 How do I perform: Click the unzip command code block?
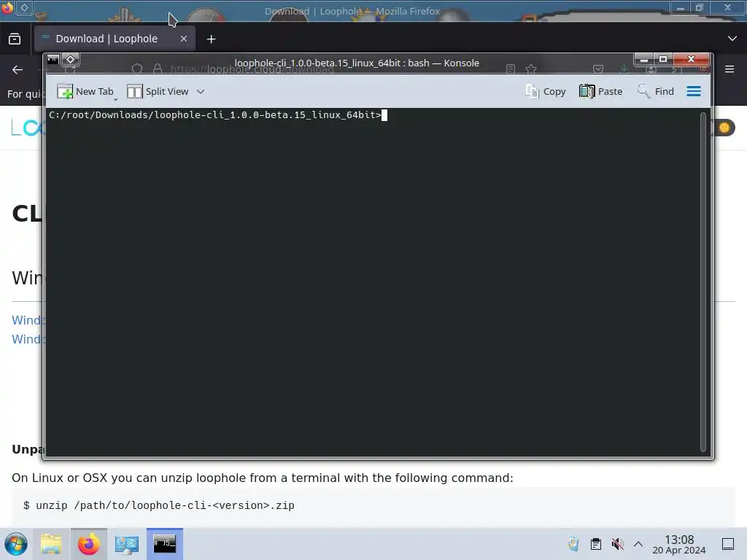tap(373, 506)
